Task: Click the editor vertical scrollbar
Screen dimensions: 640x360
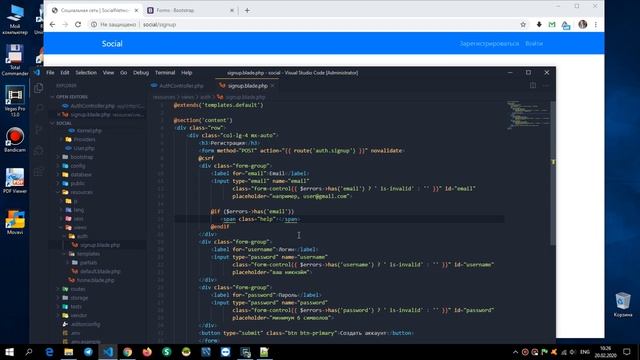Action: pyautogui.click(x=553, y=173)
